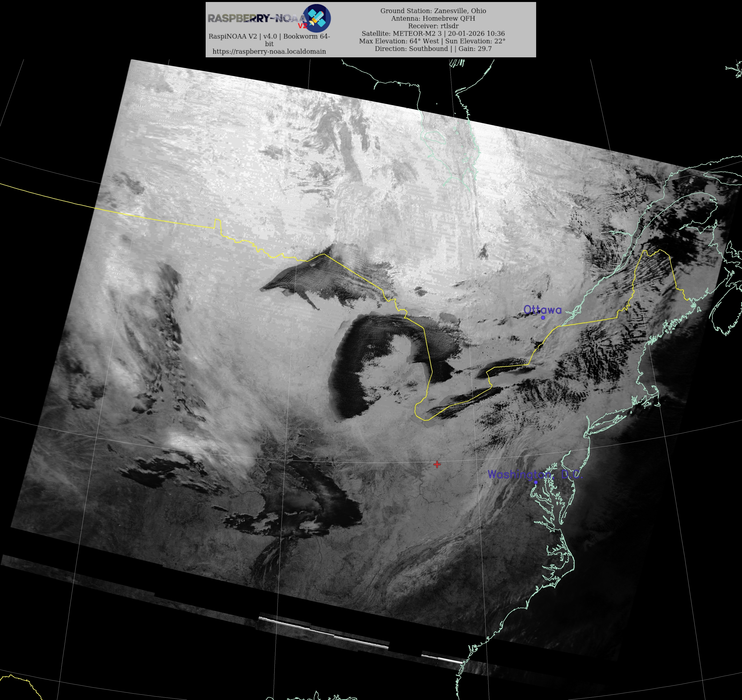
Task: Click the blue dot marking Washington, D.C.
Action: (x=536, y=482)
